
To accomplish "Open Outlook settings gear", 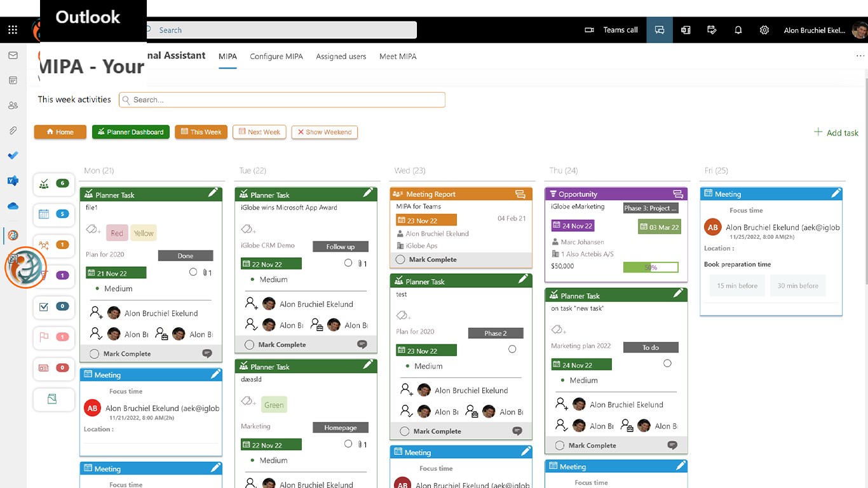I will 764,30.
